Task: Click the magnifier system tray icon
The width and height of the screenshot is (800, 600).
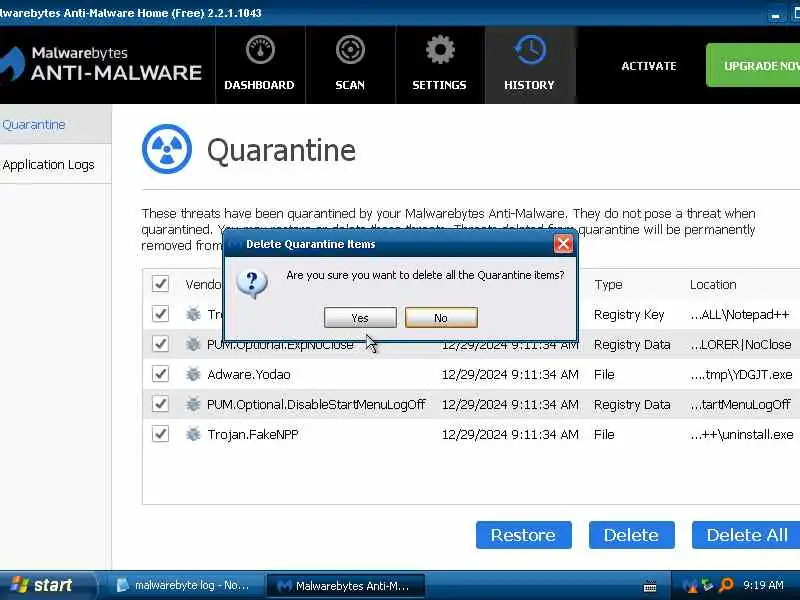Action: coord(726,585)
